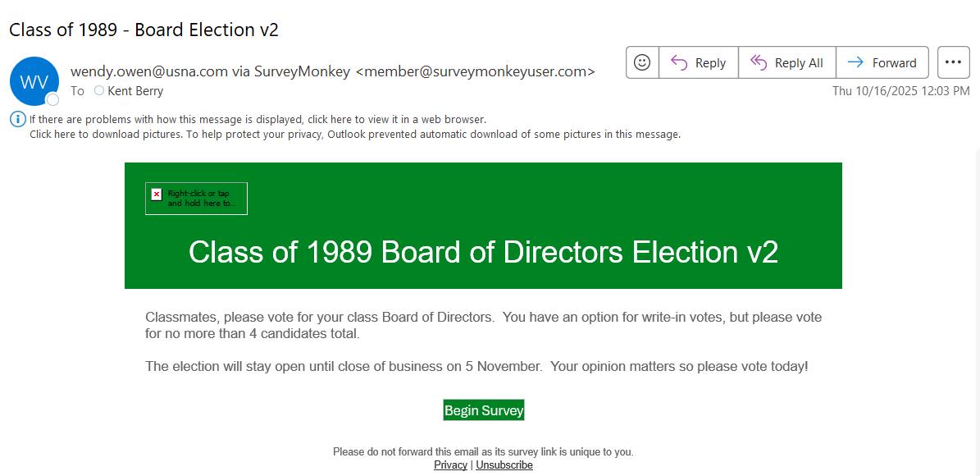Screen dimensions: 980x476
Task: Click the presence circle beside Kent Berry
Action: [99, 90]
